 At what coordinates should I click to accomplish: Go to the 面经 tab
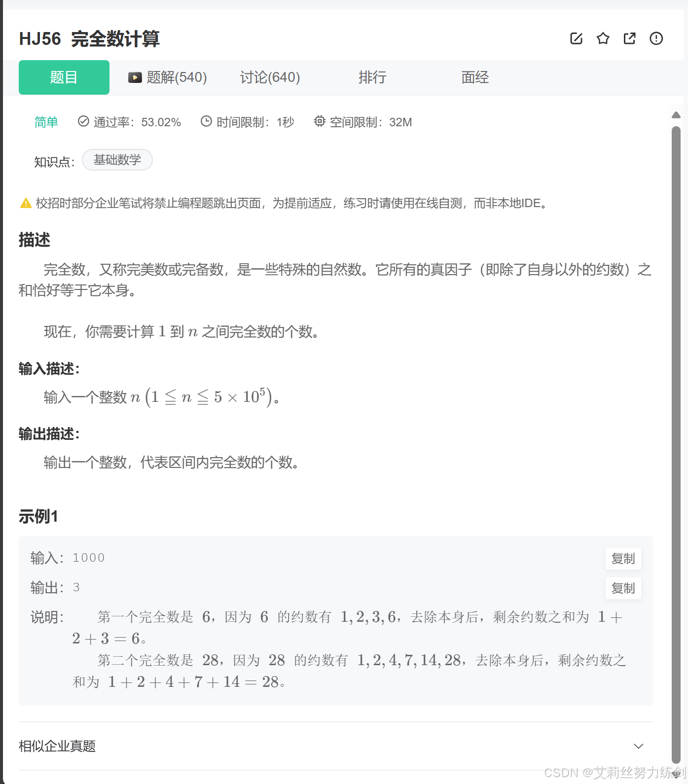pos(475,77)
